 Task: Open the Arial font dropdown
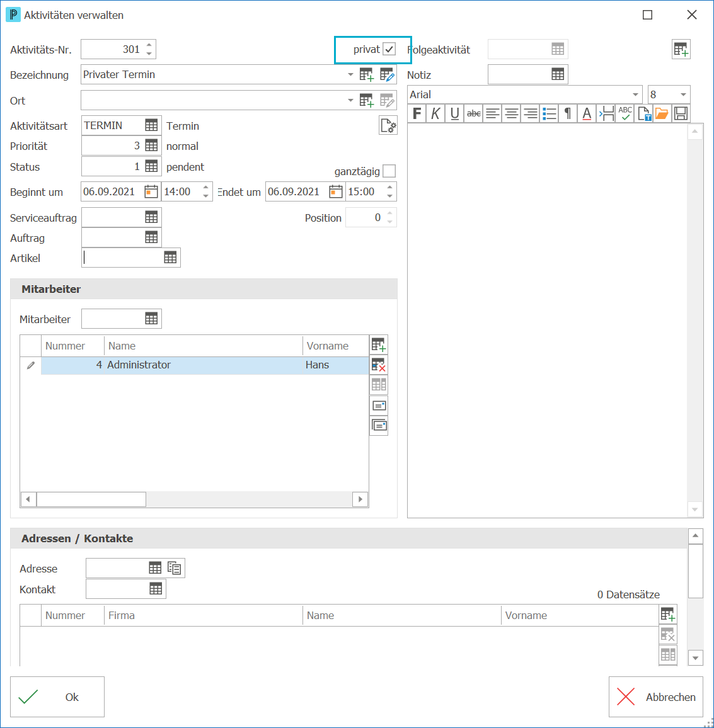[x=635, y=94]
